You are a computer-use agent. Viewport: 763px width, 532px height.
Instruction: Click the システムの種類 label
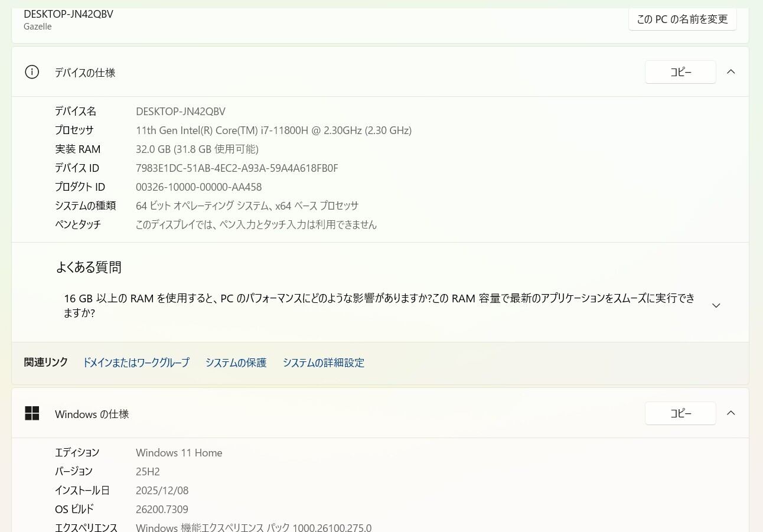click(85, 206)
